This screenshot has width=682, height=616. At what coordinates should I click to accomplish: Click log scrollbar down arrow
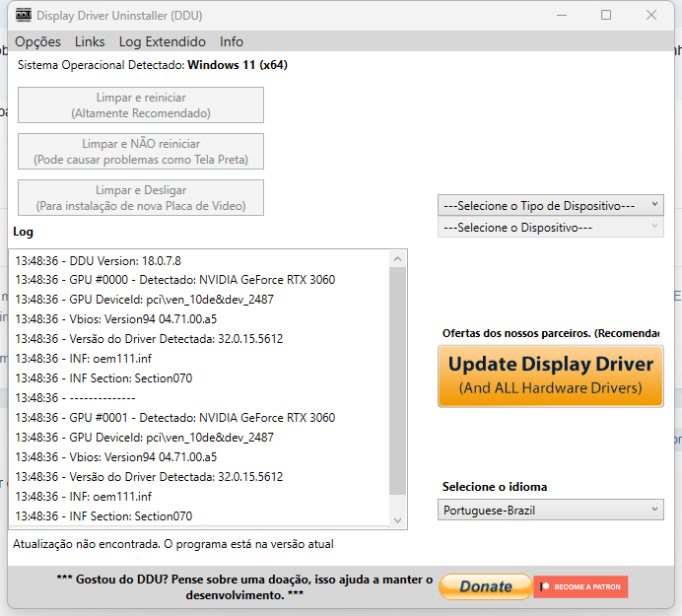tap(397, 519)
